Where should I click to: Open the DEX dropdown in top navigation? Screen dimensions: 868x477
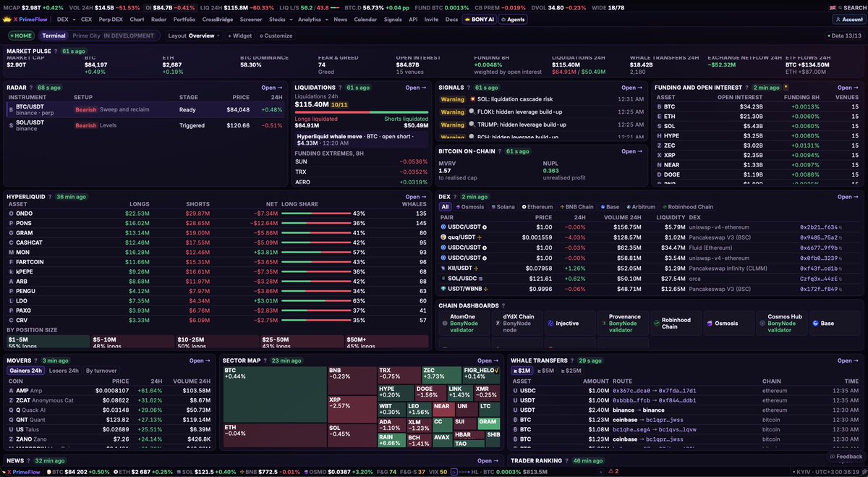(65, 20)
